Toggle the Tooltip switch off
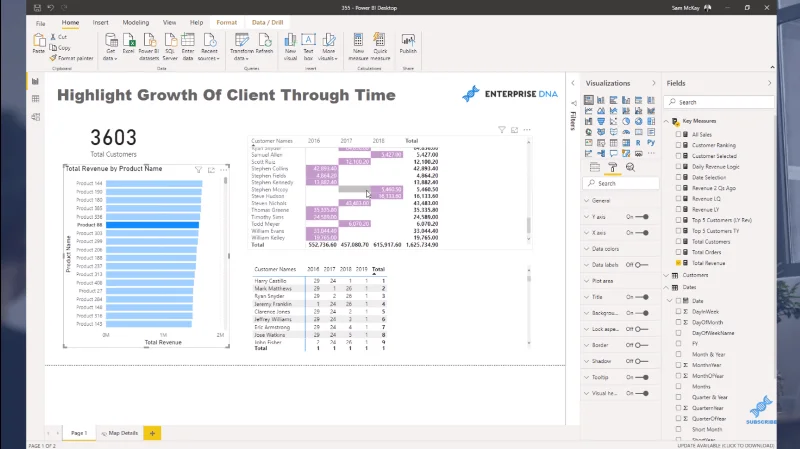The height and width of the screenshot is (449, 800). click(643, 377)
